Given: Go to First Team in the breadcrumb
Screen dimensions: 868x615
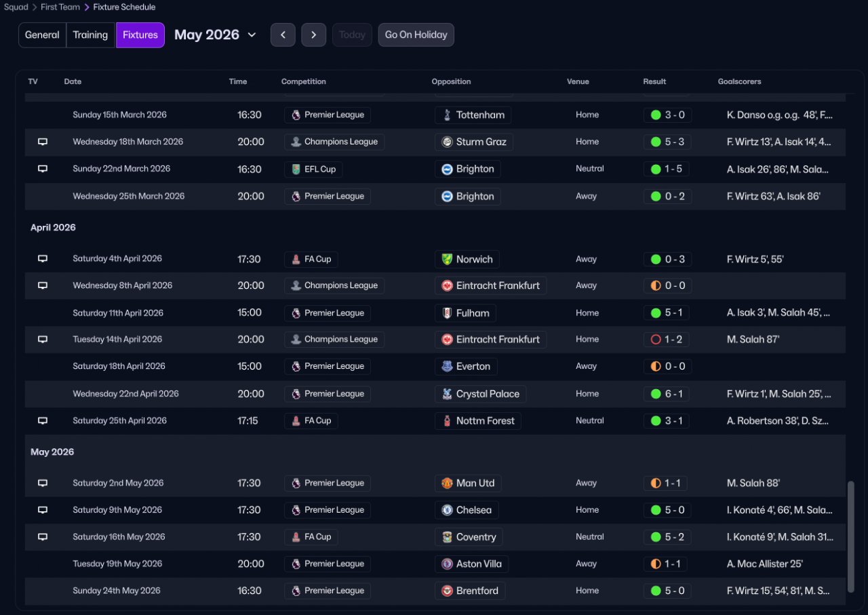Looking at the screenshot, I should click(x=60, y=7).
